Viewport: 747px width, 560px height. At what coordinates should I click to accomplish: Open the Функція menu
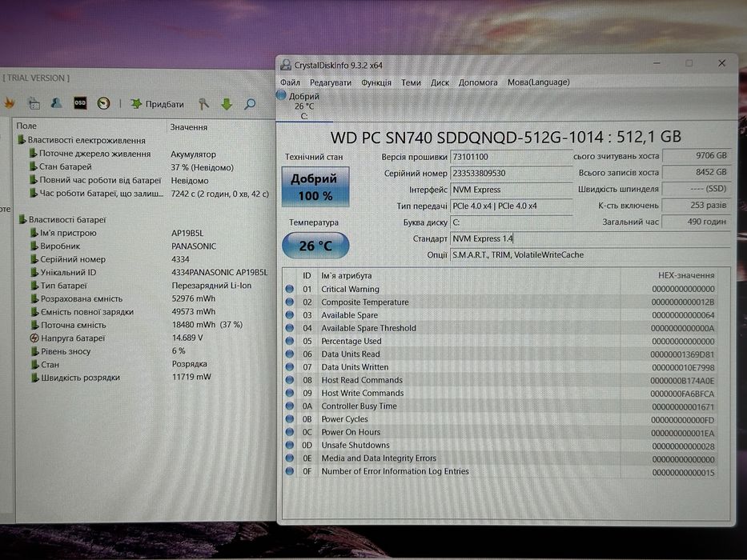click(x=376, y=82)
